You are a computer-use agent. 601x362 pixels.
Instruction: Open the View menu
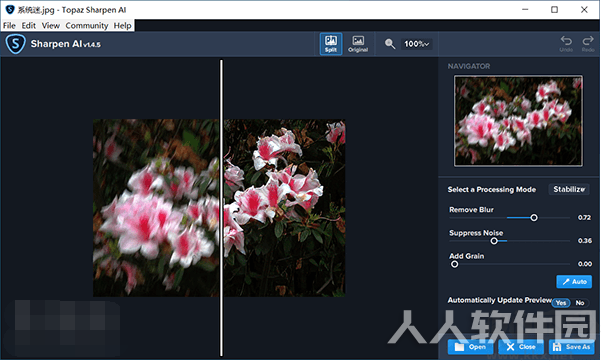click(51, 25)
